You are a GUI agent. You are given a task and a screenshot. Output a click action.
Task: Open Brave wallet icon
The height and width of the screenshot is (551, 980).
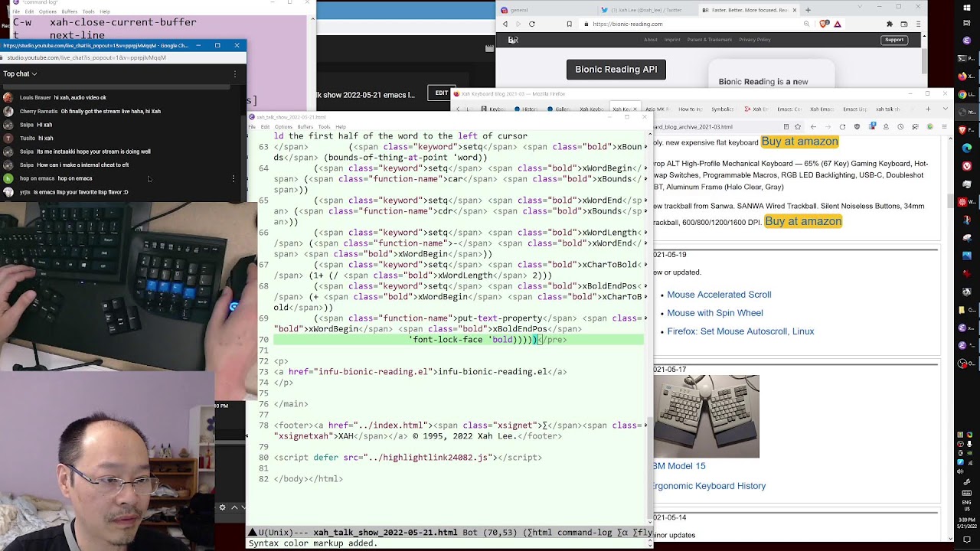(903, 24)
